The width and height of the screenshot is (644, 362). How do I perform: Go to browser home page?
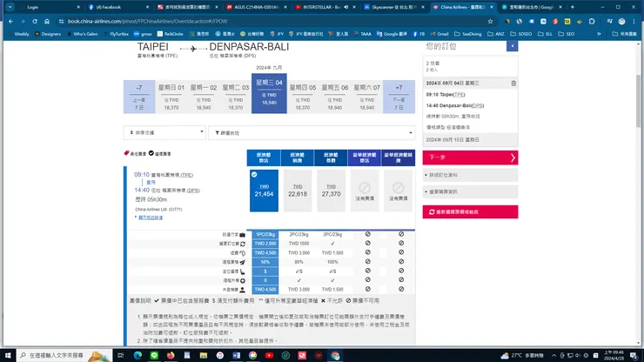[47, 22]
